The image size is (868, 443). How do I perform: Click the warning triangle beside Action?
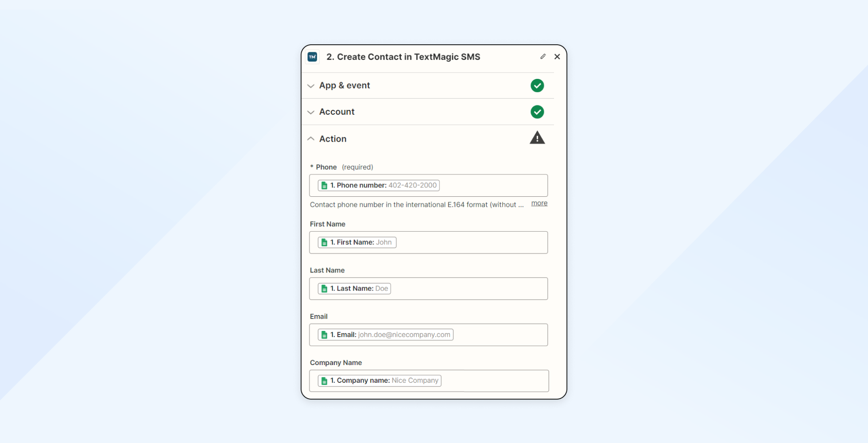(537, 138)
